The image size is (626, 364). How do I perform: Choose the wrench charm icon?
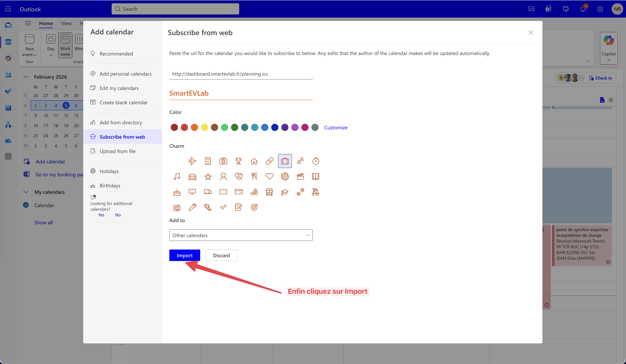click(192, 207)
